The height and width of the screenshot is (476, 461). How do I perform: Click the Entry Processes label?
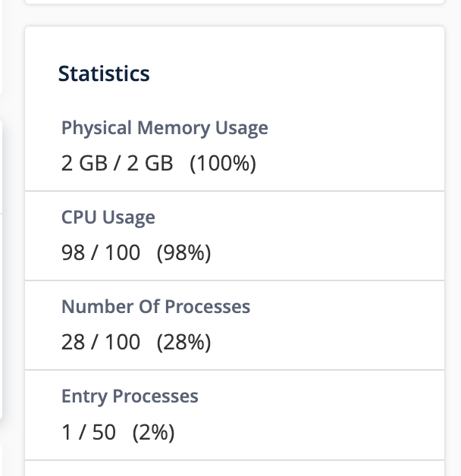click(x=130, y=396)
